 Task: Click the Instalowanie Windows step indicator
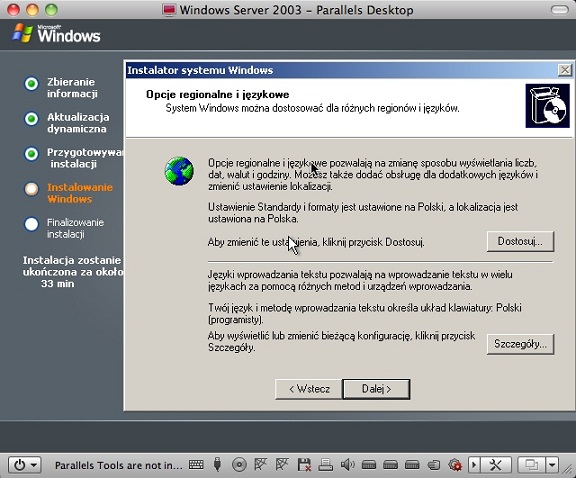tap(31, 189)
